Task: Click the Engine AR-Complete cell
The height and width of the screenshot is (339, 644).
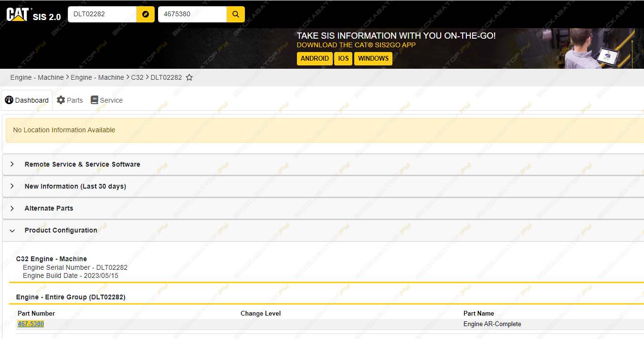Action: (x=492, y=324)
